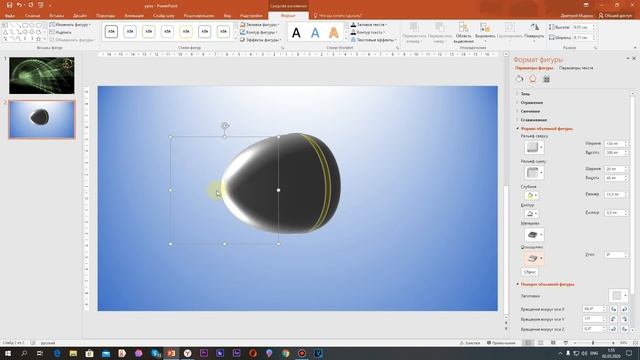Switch to Параметры фигуры tab in format pane
The height and width of the screenshot is (360, 640).
click(534, 68)
